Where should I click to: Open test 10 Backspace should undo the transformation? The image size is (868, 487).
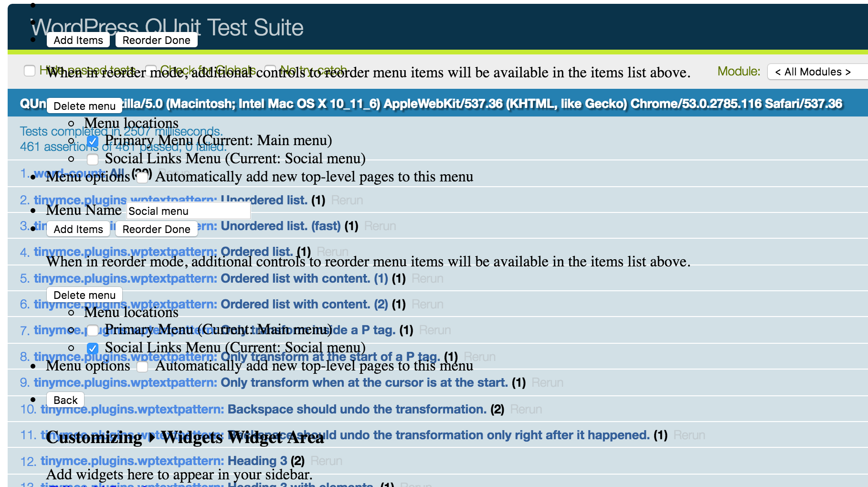(x=264, y=409)
